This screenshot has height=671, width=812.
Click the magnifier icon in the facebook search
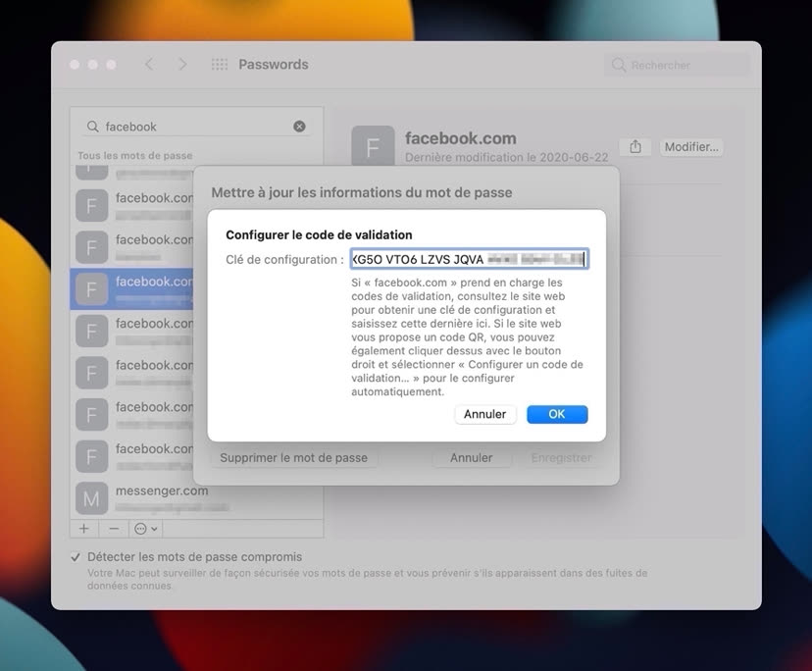[x=93, y=127]
